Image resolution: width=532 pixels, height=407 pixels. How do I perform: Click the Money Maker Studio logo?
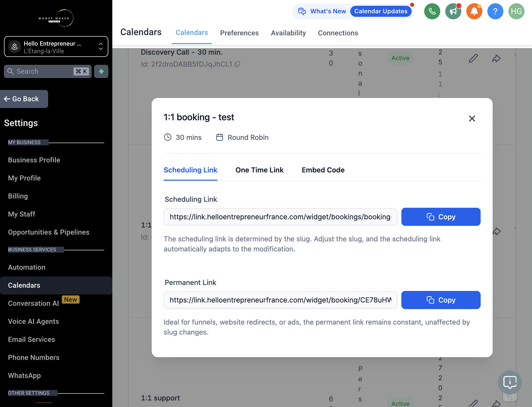[56, 18]
